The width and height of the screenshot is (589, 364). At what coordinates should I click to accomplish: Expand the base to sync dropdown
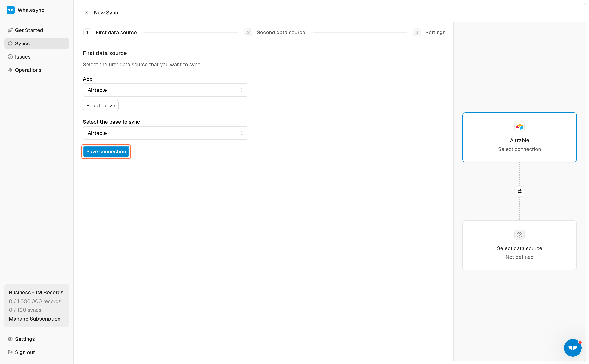pyautogui.click(x=165, y=133)
